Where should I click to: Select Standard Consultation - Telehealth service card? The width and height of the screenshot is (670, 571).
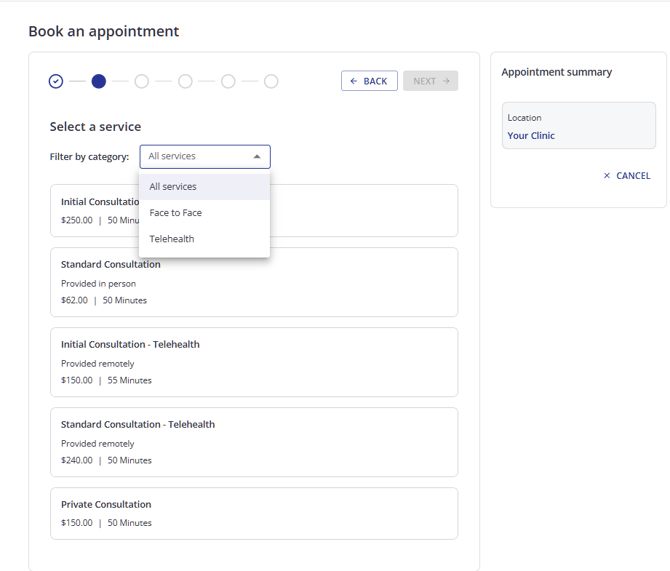click(254, 442)
